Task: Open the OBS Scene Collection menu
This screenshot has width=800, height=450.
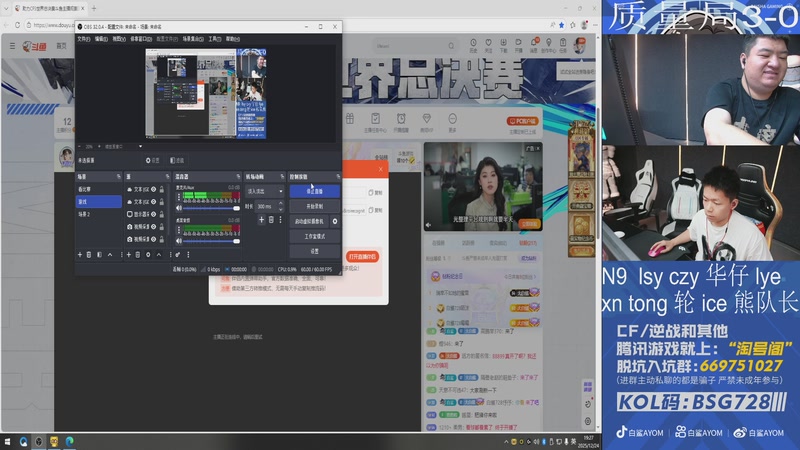Action: click(x=193, y=39)
